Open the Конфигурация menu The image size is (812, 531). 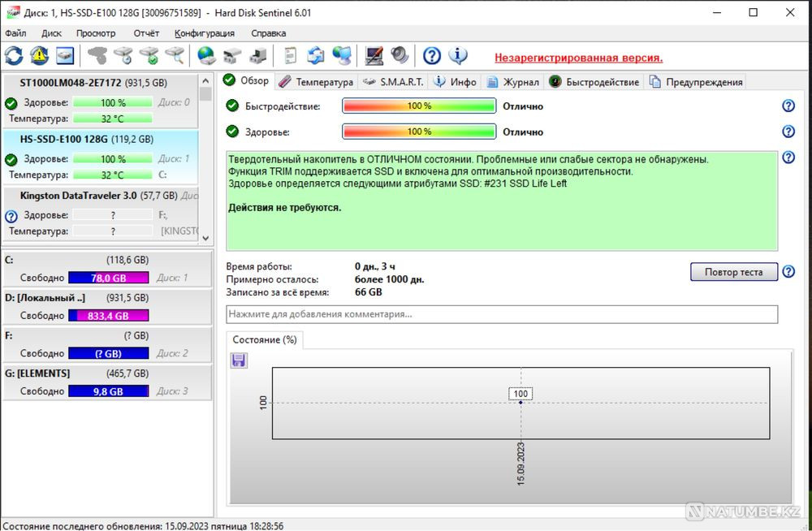click(x=205, y=33)
